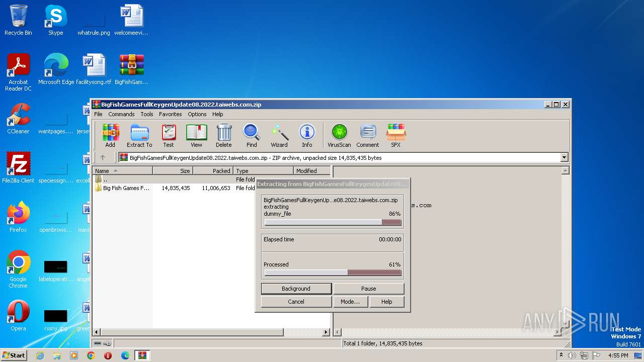
Task: Expand the archive path dropdown arrow
Action: click(564, 157)
